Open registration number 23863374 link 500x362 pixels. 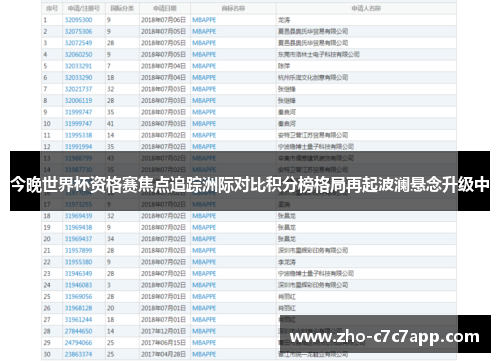coord(78,354)
